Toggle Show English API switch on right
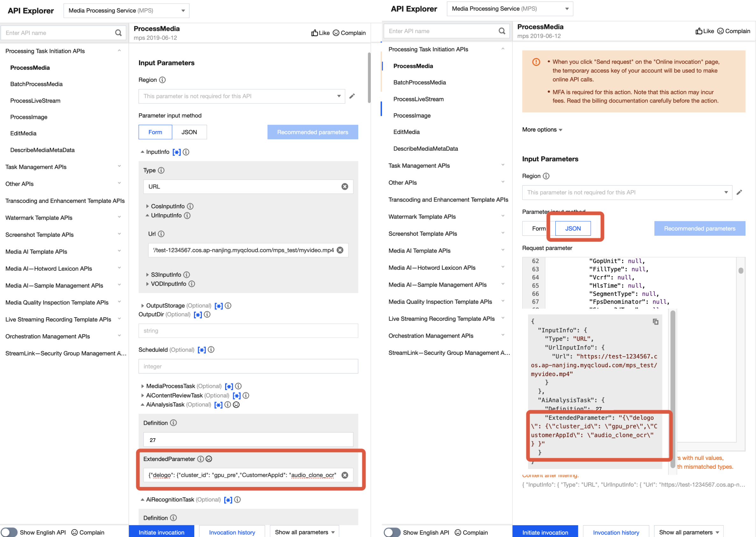Screen dimensions: 756x537 coord(392,532)
